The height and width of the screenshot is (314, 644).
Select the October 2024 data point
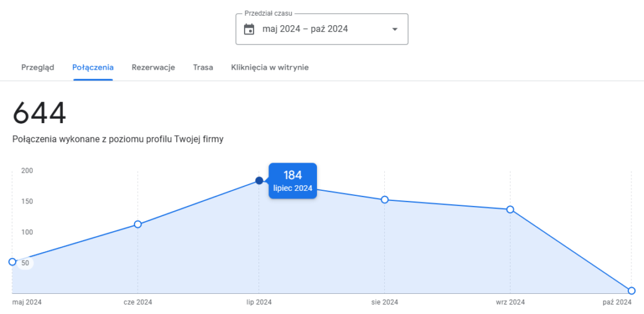pos(631,291)
